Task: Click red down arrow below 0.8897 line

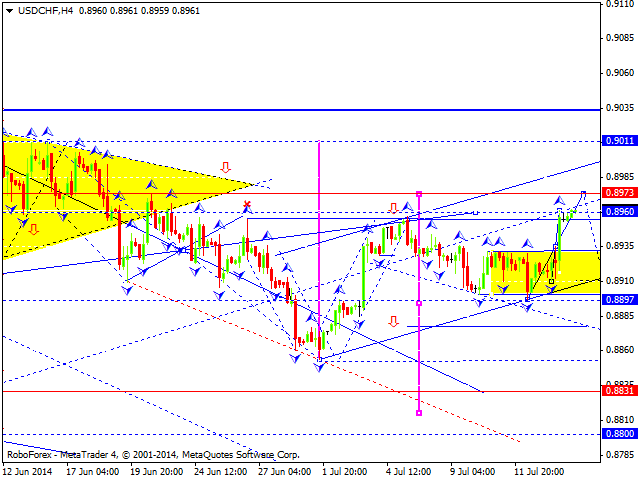Action: point(393,321)
